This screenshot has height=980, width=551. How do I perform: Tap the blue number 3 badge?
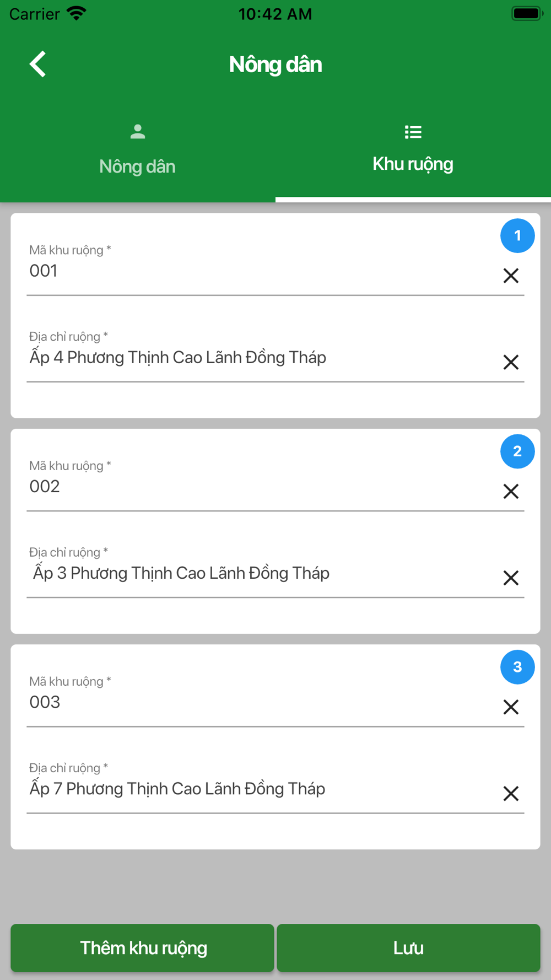coord(517,666)
